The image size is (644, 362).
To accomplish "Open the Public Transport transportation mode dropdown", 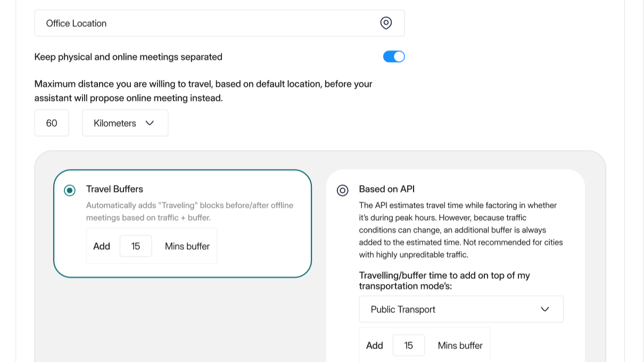I will (461, 309).
